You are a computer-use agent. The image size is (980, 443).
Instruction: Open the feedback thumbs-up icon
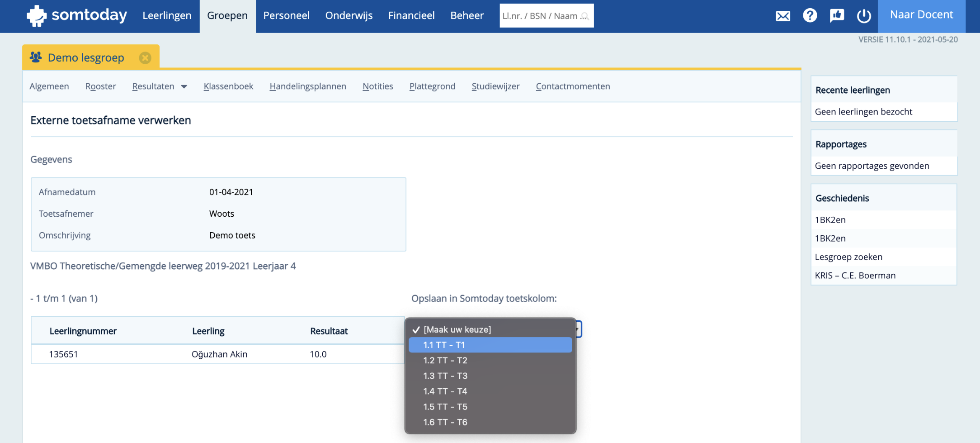[x=837, y=15]
